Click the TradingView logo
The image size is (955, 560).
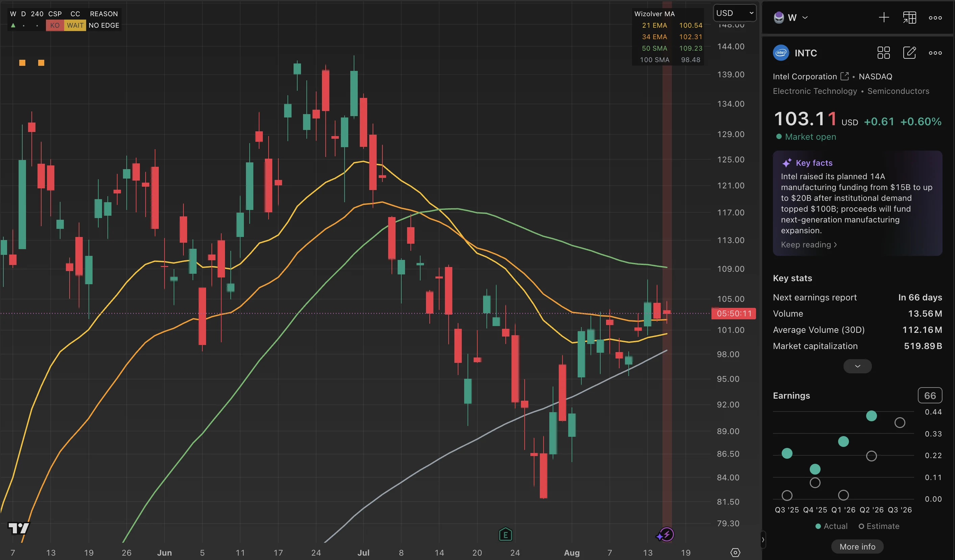click(19, 528)
